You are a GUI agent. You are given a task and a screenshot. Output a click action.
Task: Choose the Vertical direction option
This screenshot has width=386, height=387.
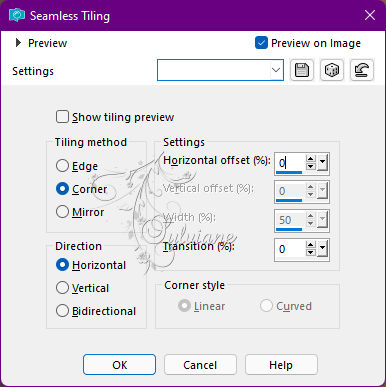62,288
